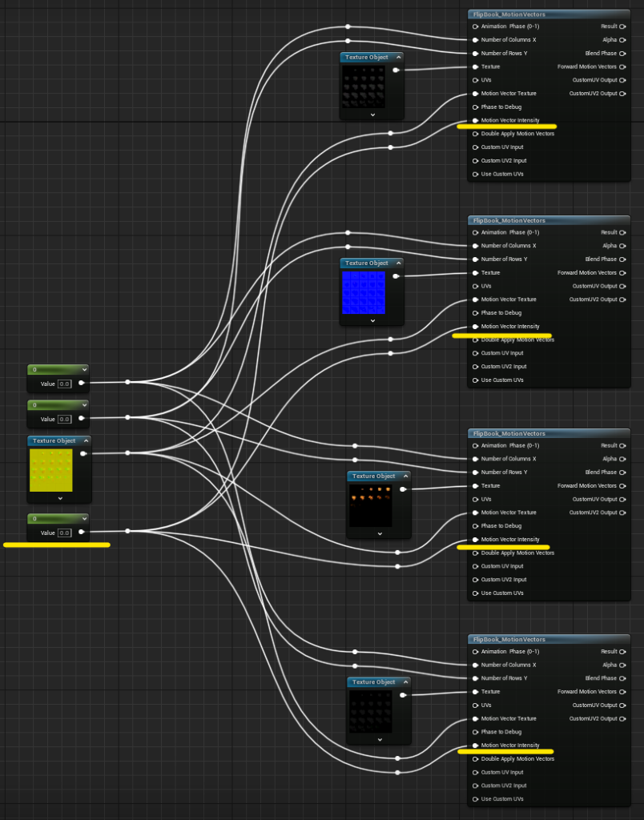Click the orange flame Texture Object node title
Image resolution: width=644 pixels, height=820 pixels.
[x=373, y=476]
